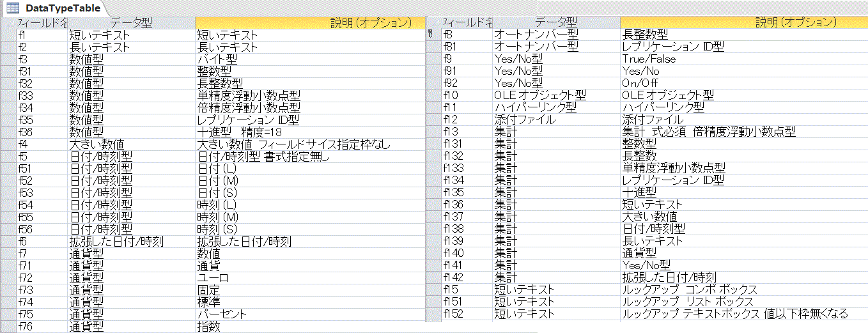Click the description cell 長整数 in row f132
This screenshot has width=868, height=333.
pos(744,156)
